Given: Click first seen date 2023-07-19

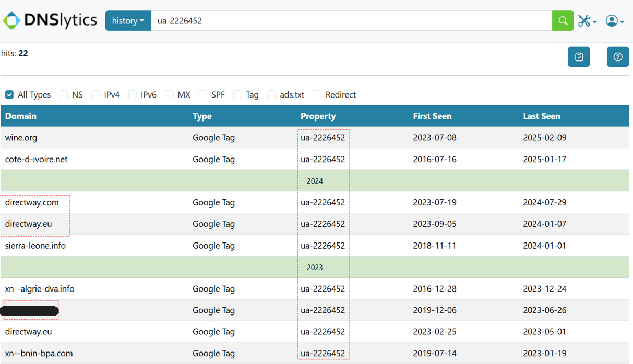Looking at the screenshot, I should pyautogui.click(x=435, y=202).
